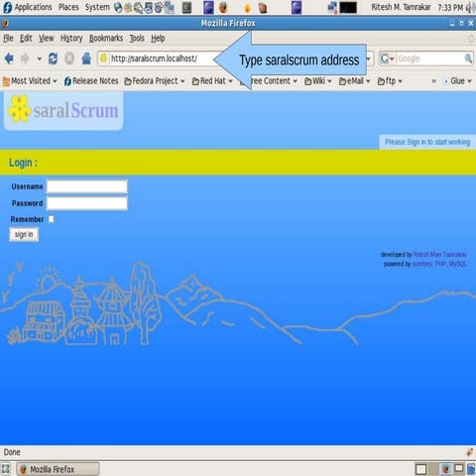476x476 pixels.
Task: Open the back/forward history dropdown arrow
Action: (40, 59)
